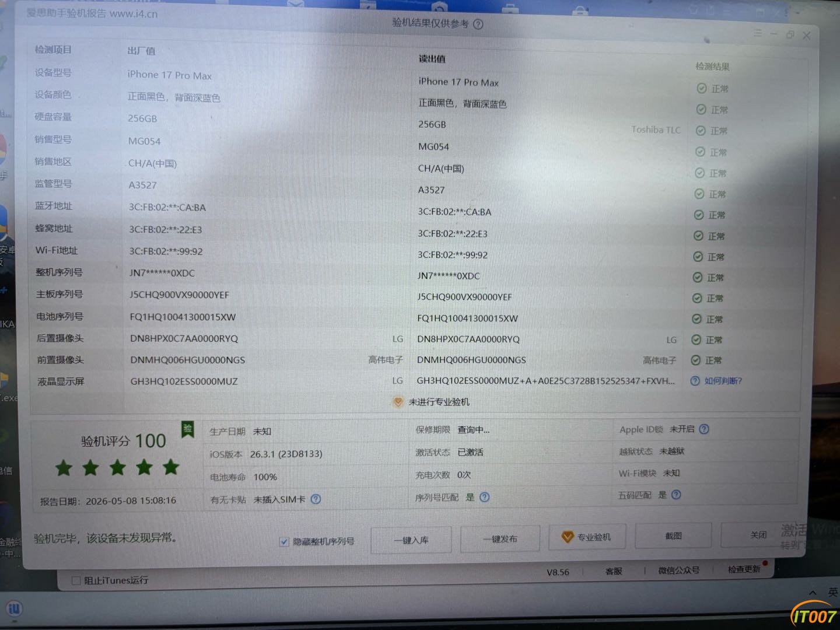840x630 pixels.
Task: Show hidden system tray icons chevron
Action: 812,594
